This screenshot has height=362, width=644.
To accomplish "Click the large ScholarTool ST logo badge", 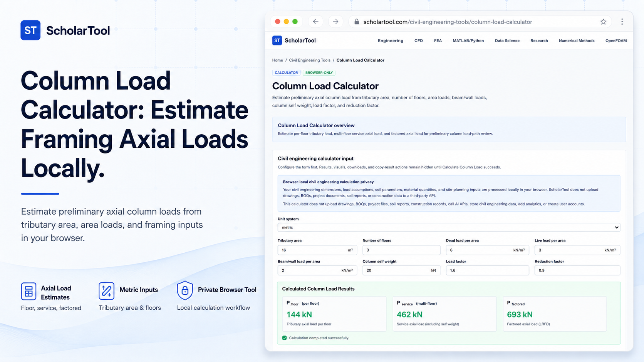I will click(30, 30).
